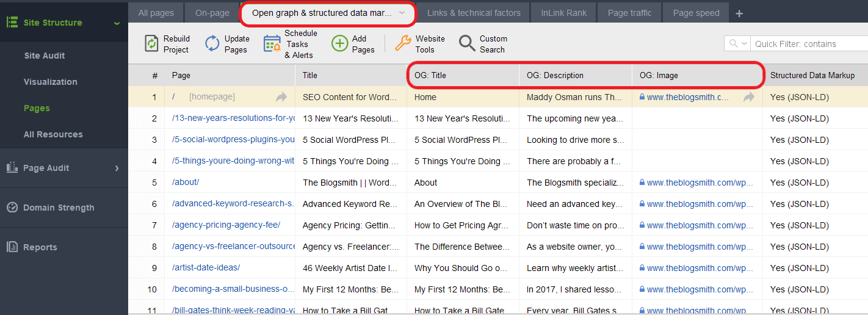Open the Open graph tab dropdown arrow

click(x=402, y=13)
